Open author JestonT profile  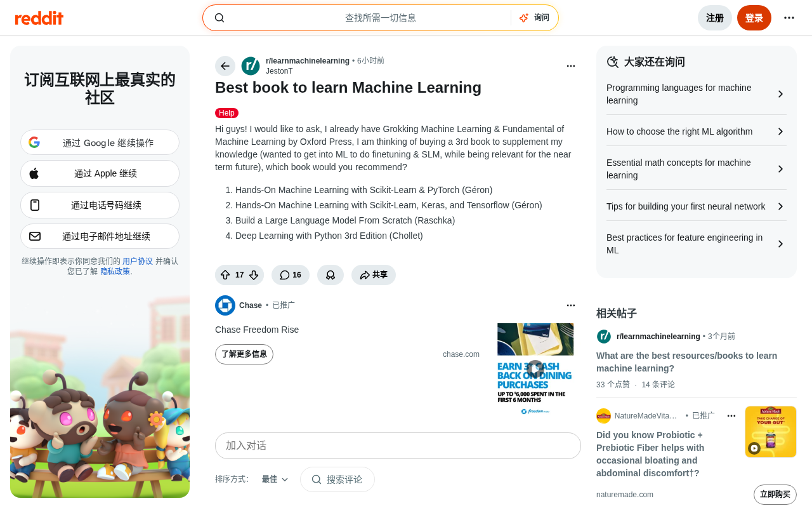(x=279, y=71)
